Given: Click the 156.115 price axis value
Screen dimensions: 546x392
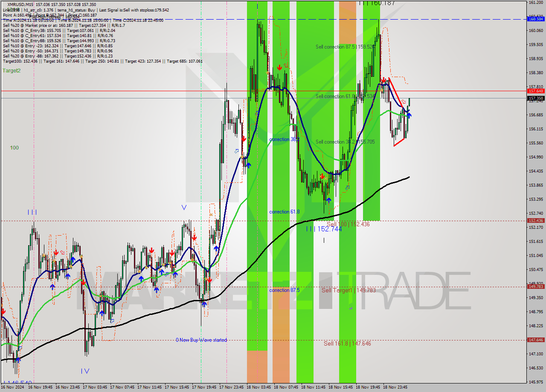Looking at the screenshot, I should tap(535, 129).
